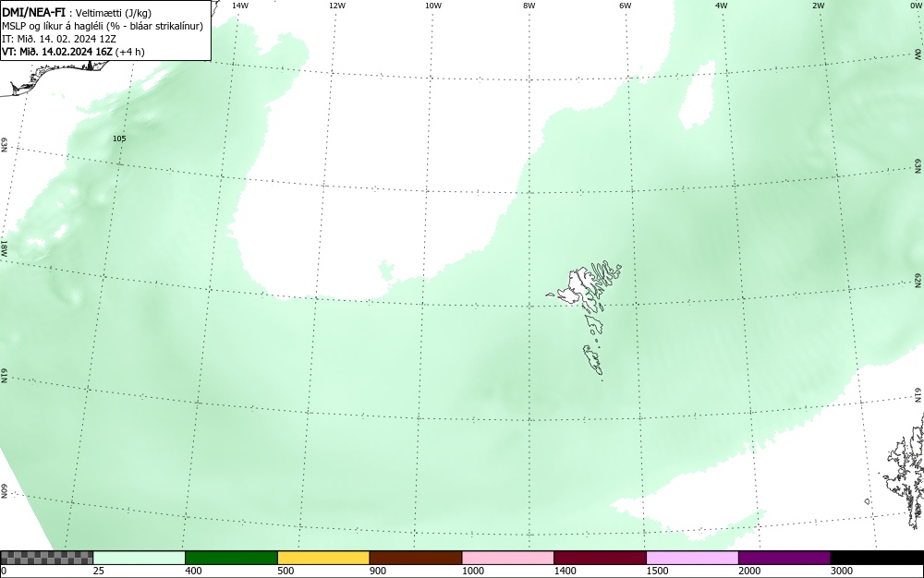The height and width of the screenshot is (578, 924).
Task: Click the 0W longitude label
Action: [x=915, y=6]
